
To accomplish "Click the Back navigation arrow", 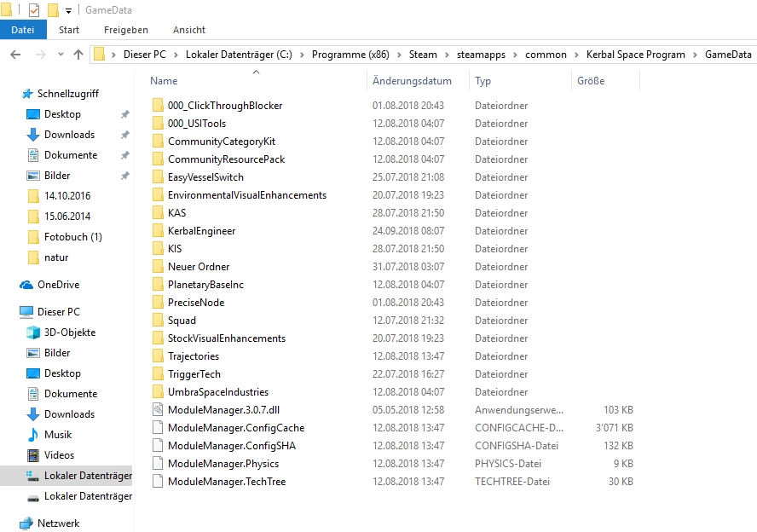I will (x=15, y=55).
